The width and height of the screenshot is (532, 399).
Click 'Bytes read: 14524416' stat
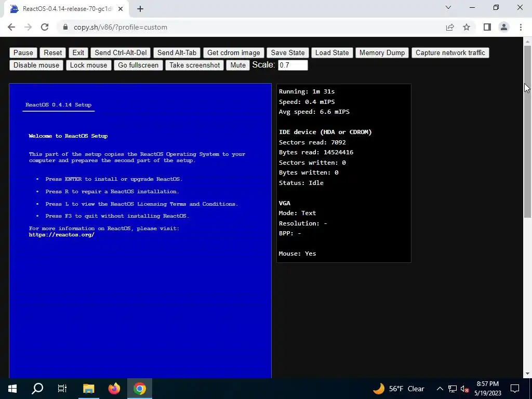[x=316, y=152]
